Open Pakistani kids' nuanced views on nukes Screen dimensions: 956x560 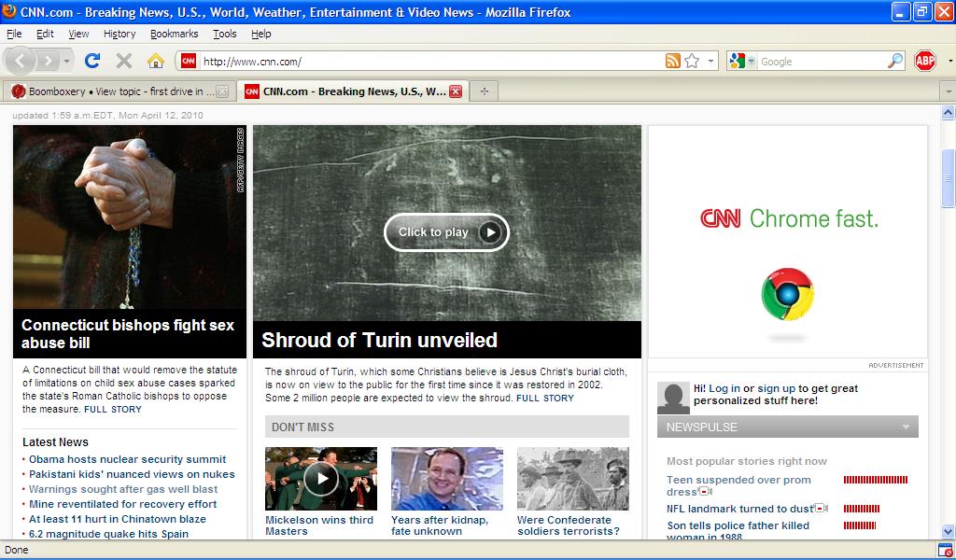(132, 474)
